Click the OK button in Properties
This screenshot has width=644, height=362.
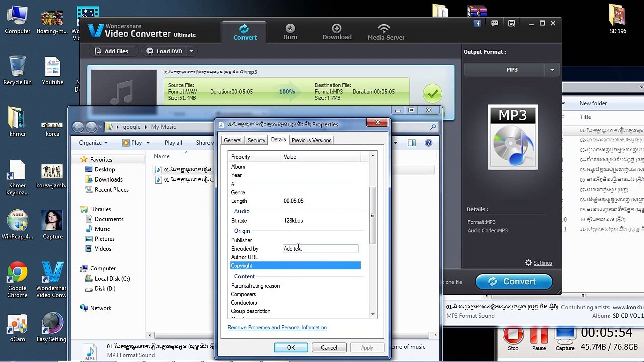pyautogui.click(x=291, y=347)
